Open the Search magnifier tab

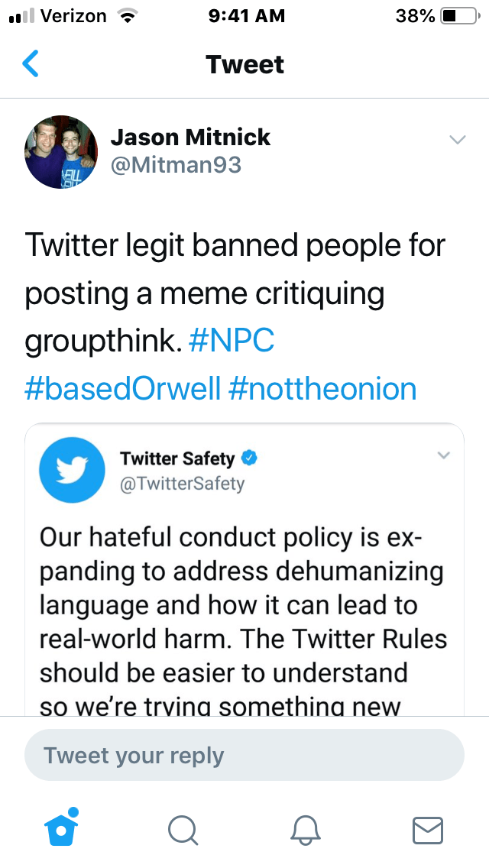(x=183, y=829)
